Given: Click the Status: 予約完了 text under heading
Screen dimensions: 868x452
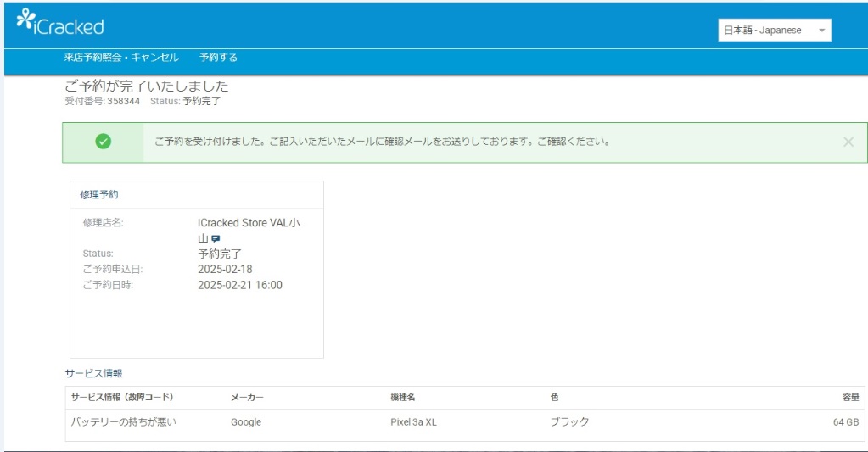Looking at the screenshot, I should (185, 101).
